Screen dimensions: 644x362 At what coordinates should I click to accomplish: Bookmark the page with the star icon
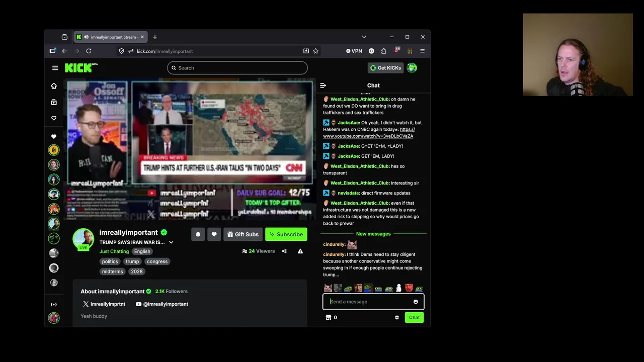click(315, 51)
